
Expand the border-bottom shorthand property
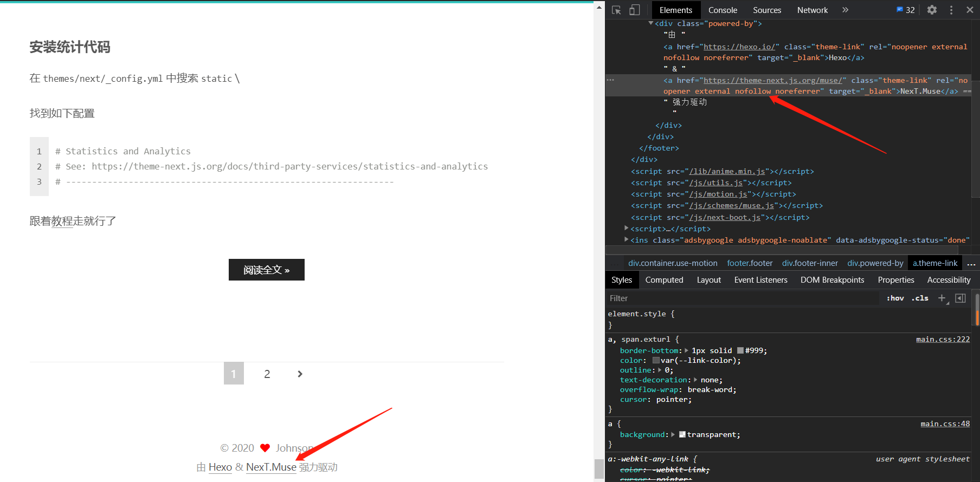687,350
